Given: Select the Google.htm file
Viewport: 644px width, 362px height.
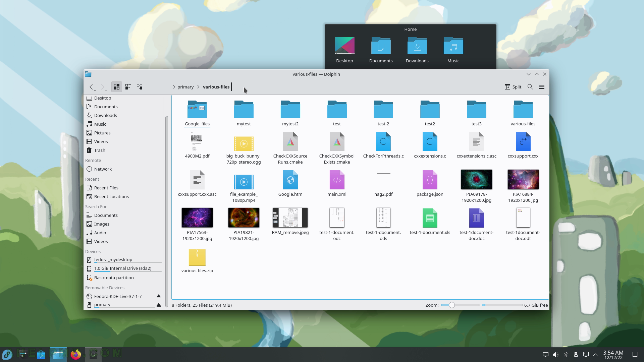Looking at the screenshot, I should (x=290, y=183).
